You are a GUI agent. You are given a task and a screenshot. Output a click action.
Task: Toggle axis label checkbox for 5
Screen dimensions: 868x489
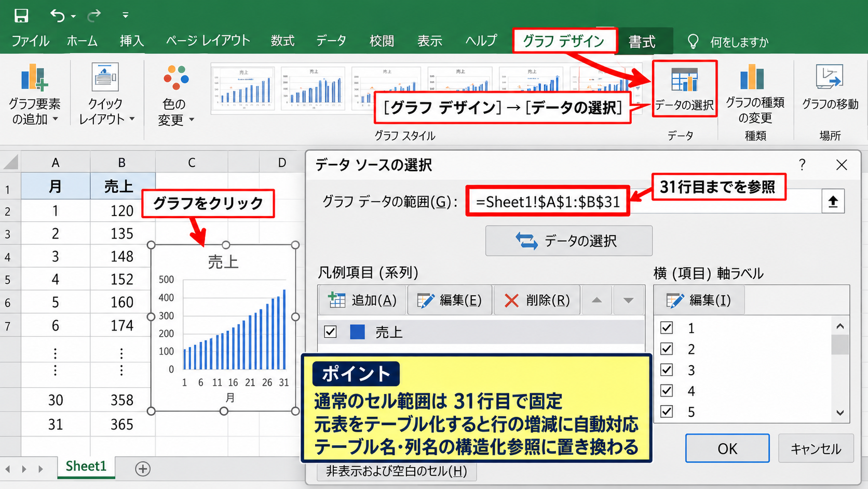tap(667, 411)
